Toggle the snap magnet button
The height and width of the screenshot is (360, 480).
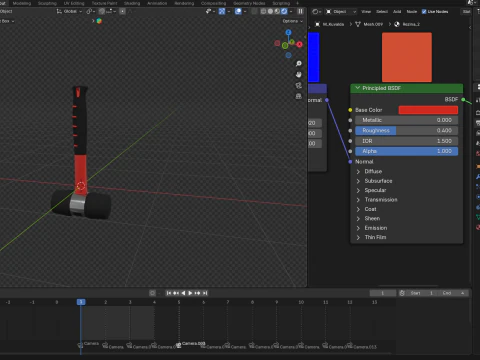(101, 11)
